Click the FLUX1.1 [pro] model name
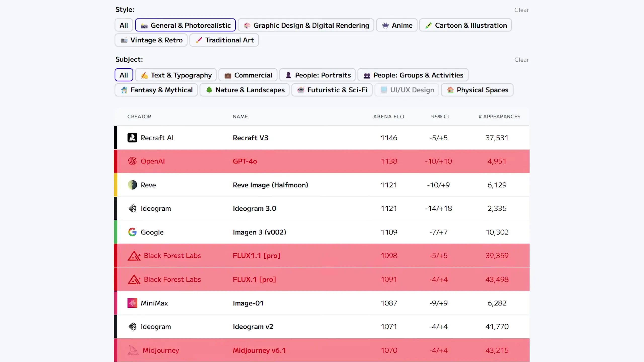 (256, 256)
